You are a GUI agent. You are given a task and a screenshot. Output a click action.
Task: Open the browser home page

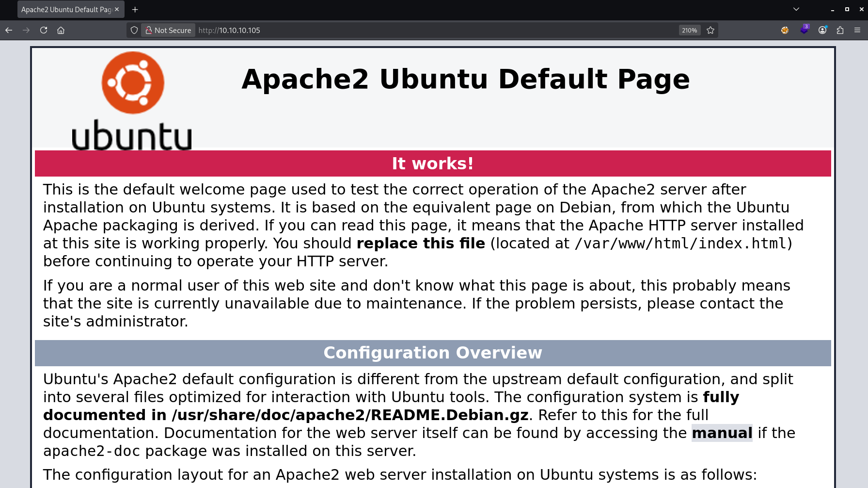pos(61,30)
